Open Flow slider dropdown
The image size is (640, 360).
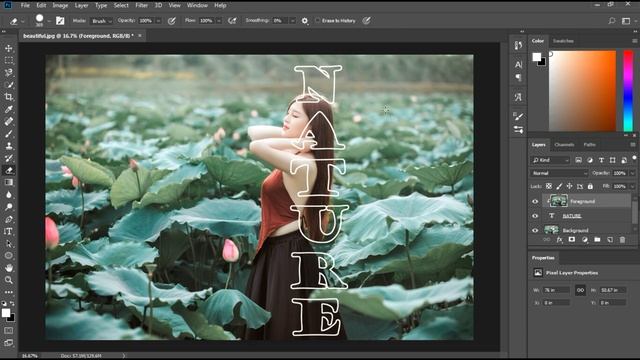[219, 21]
